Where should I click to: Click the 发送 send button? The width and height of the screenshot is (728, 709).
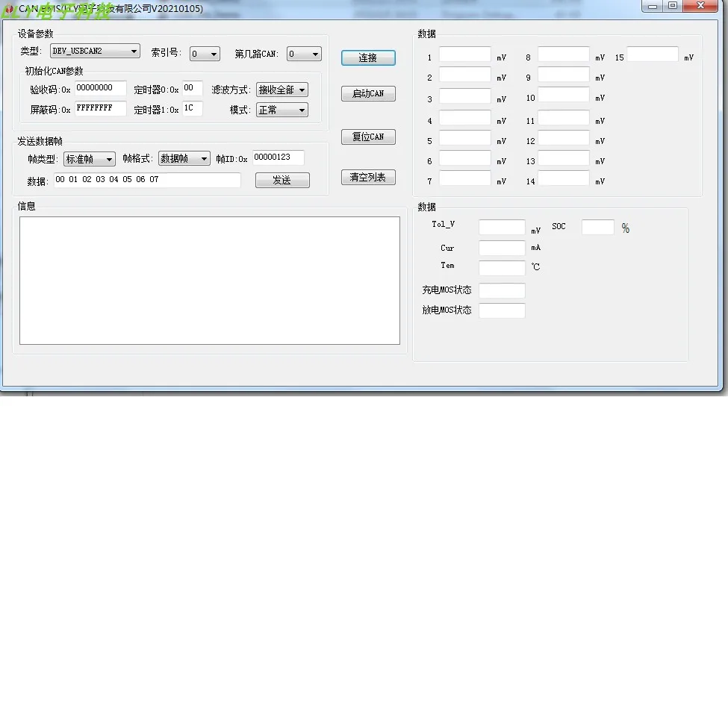[x=282, y=181]
